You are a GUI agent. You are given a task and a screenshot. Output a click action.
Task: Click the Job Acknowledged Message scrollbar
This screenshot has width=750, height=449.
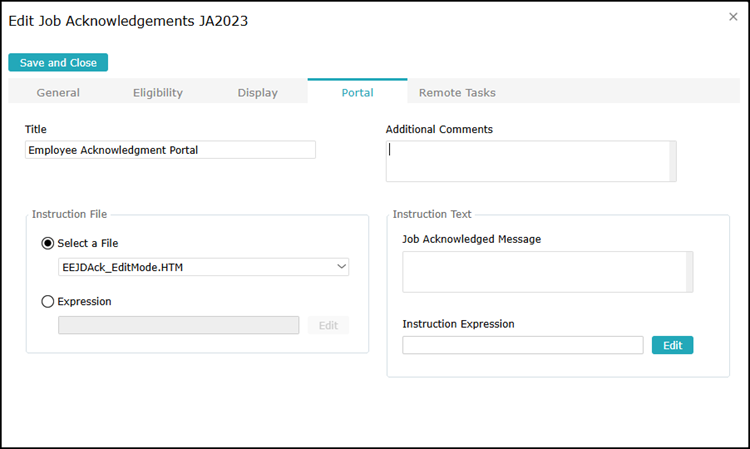(x=688, y=272)
